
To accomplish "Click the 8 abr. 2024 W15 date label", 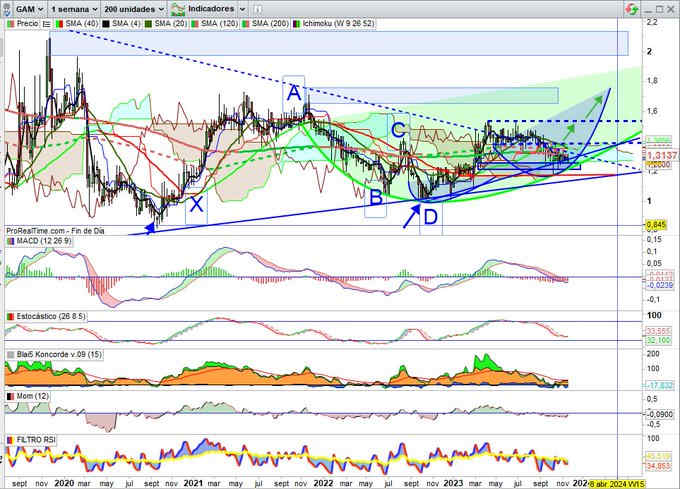I will pos(617,484).
